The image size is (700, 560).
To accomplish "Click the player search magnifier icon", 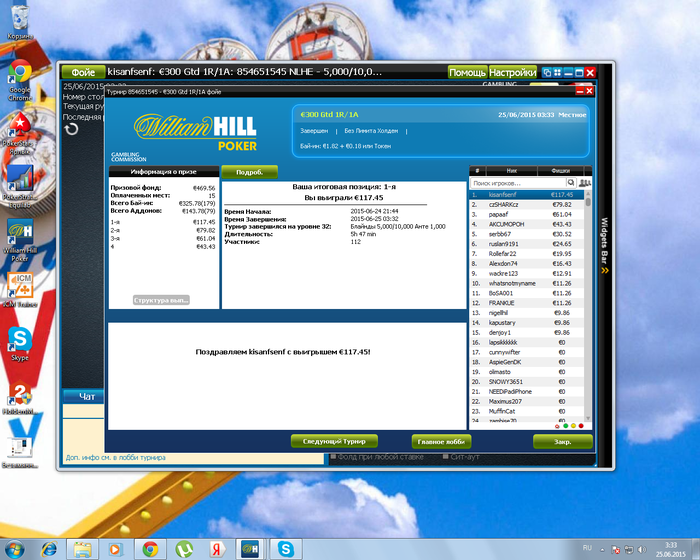I will (571, 183).
